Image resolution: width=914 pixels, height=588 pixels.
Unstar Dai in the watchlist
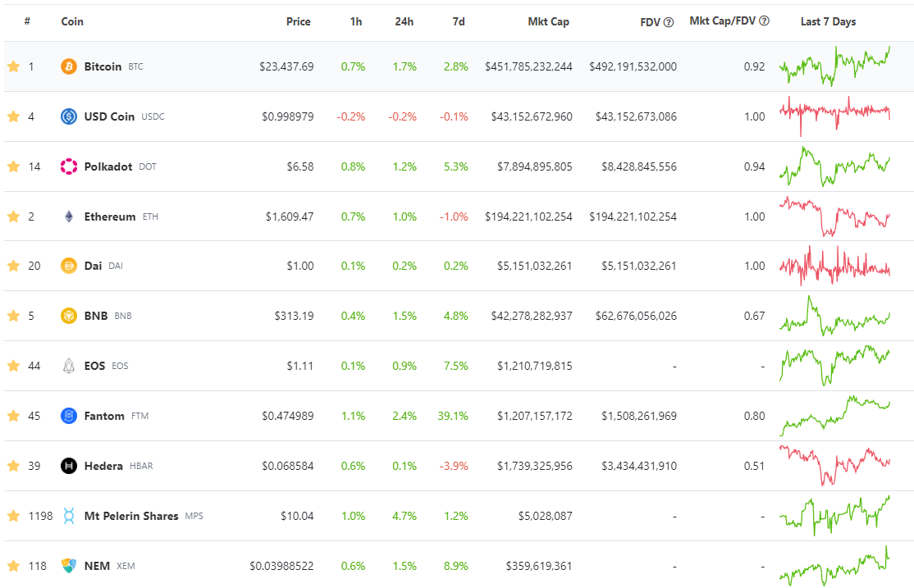click(x=13, y=266)
